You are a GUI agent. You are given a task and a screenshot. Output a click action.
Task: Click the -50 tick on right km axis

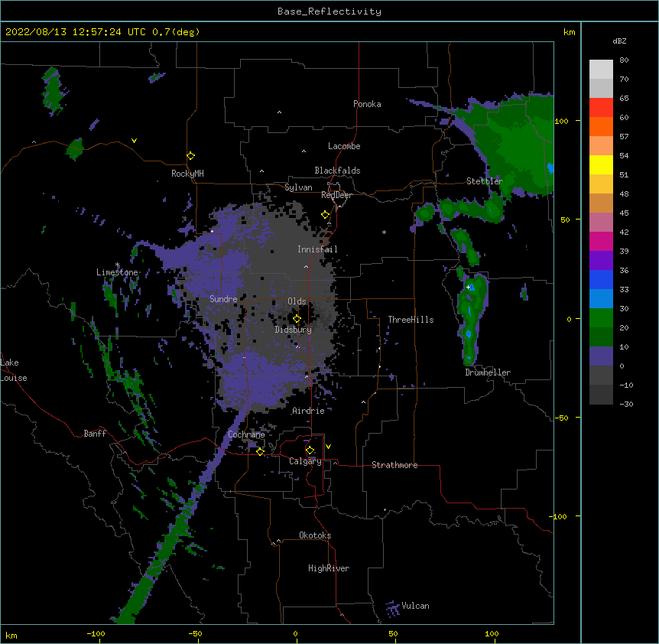561,418
